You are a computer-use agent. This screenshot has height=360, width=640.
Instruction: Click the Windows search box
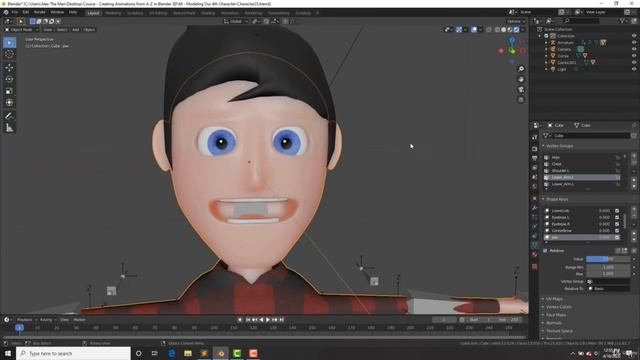point(73,353)
